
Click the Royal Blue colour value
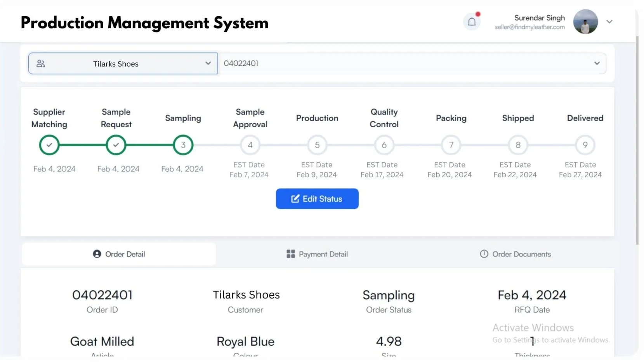(x=245, y=342)
